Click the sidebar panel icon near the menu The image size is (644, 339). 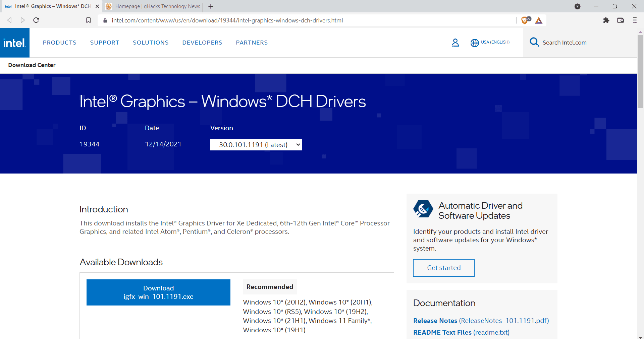click(x=620, y=20)
